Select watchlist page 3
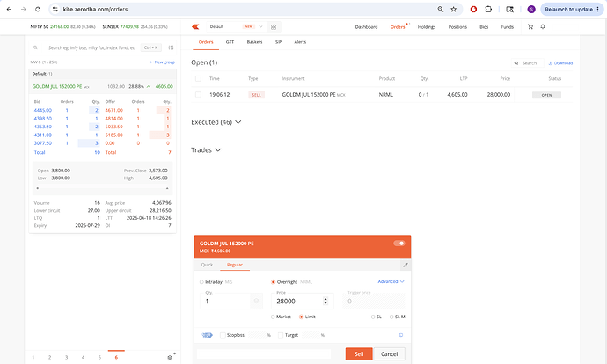 coord(66,358)
